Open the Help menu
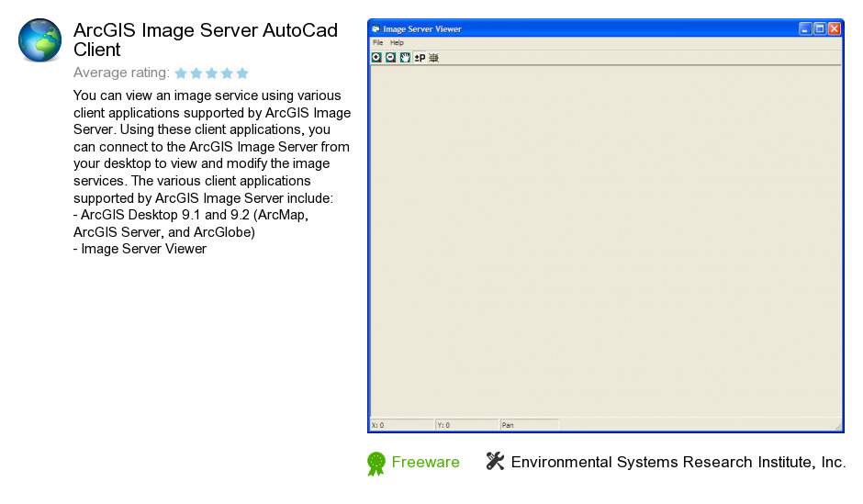This screenshot has width=863, height=504. (397, 42)
